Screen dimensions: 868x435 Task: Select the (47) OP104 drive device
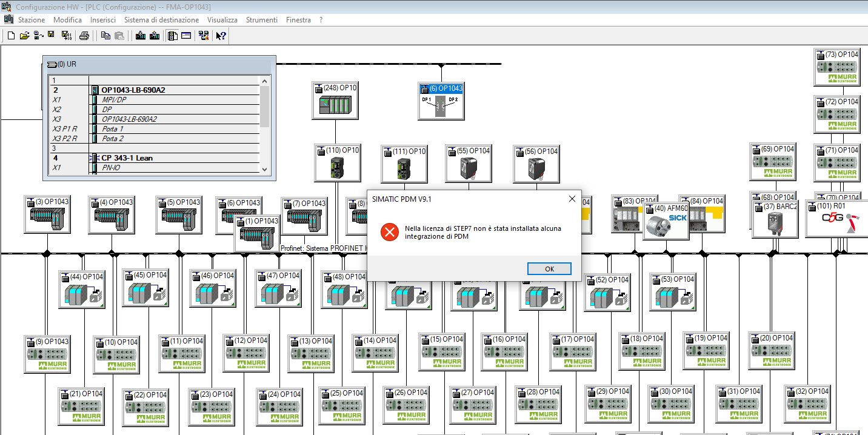pyautogui.click(x=278, y=288)
